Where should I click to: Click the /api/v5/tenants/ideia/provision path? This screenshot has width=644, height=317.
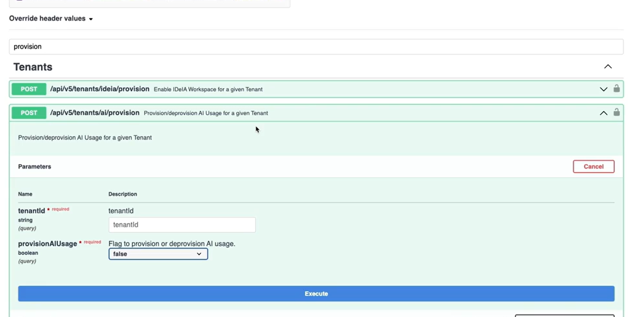tap(100, 89)
